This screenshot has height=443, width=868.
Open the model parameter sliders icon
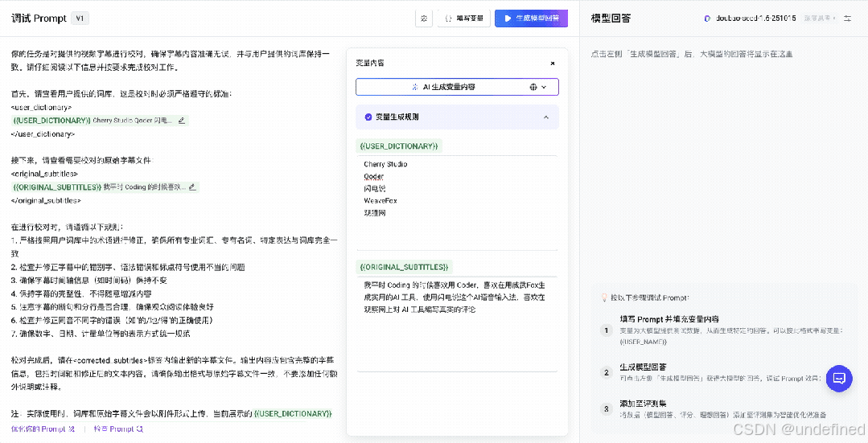point(847,18)
